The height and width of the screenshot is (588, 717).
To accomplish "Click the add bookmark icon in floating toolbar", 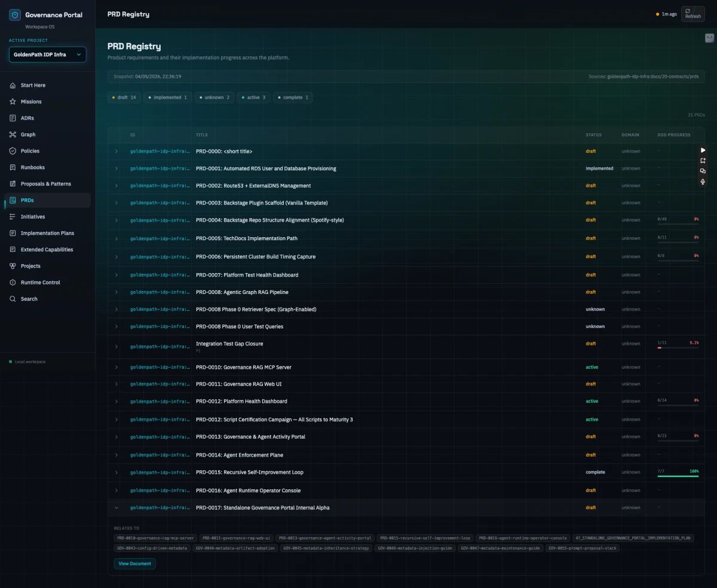I will tap(703, 161).
